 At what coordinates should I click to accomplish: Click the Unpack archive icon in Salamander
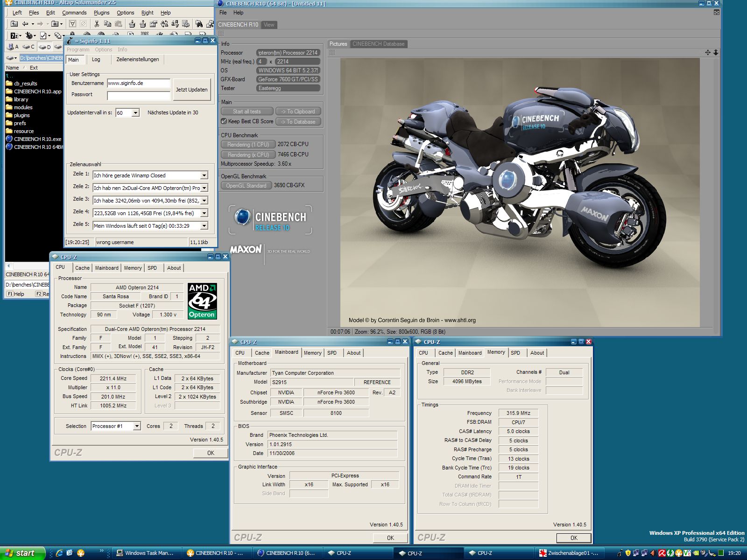[x=143, y=24]
